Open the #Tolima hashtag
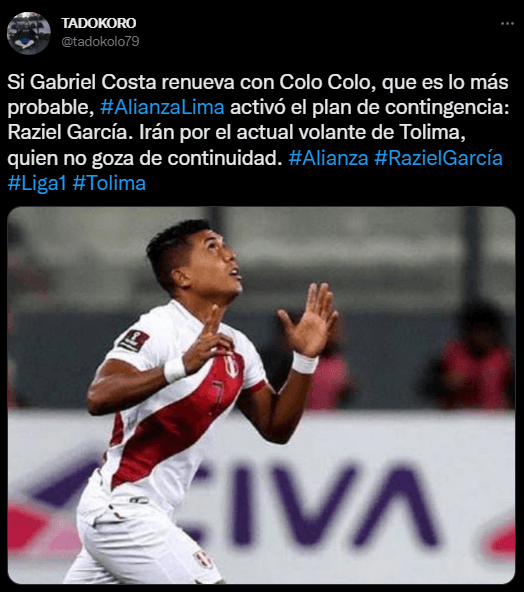This screenshot has width=524, height=592. coord(109,183)
